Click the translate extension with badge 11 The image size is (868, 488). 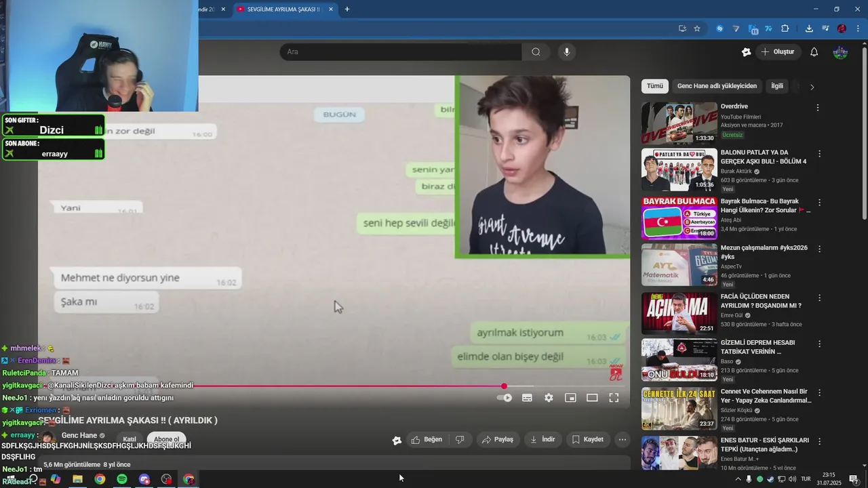tap(753, 29)
